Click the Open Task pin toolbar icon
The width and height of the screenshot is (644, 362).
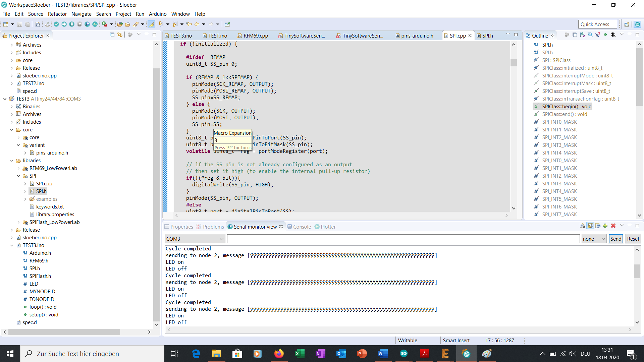[x=227, y=24]
